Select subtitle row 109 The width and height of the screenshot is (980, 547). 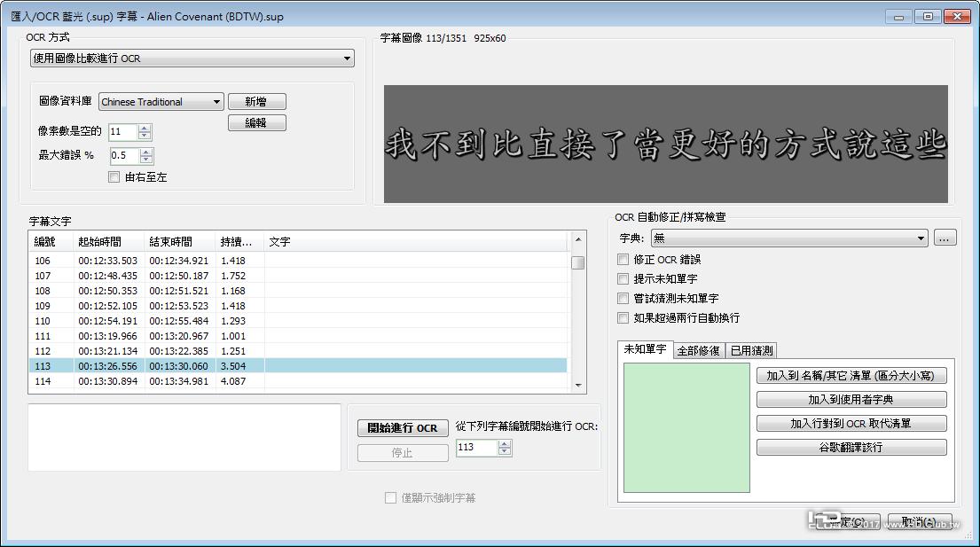(x=298, y=305)
